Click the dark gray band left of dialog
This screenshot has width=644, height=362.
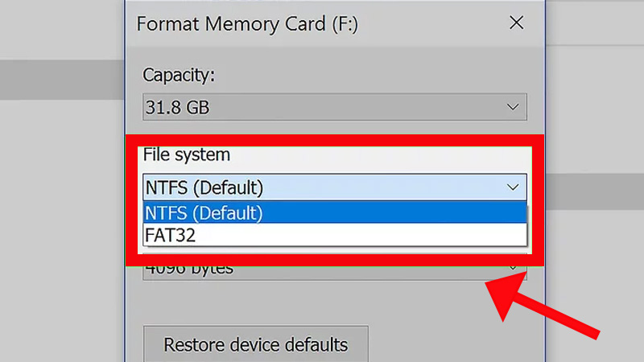coord(60,78)
